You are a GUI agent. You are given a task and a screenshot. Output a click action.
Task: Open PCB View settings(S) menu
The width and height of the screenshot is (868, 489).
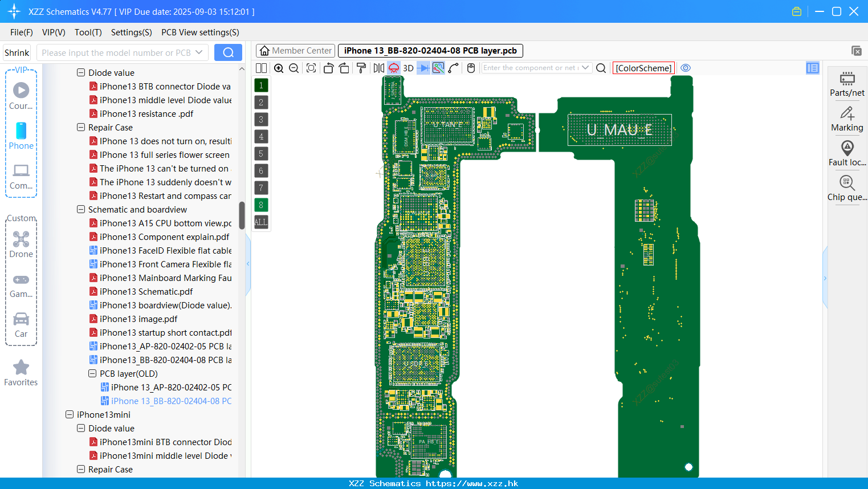coord(200,32)
